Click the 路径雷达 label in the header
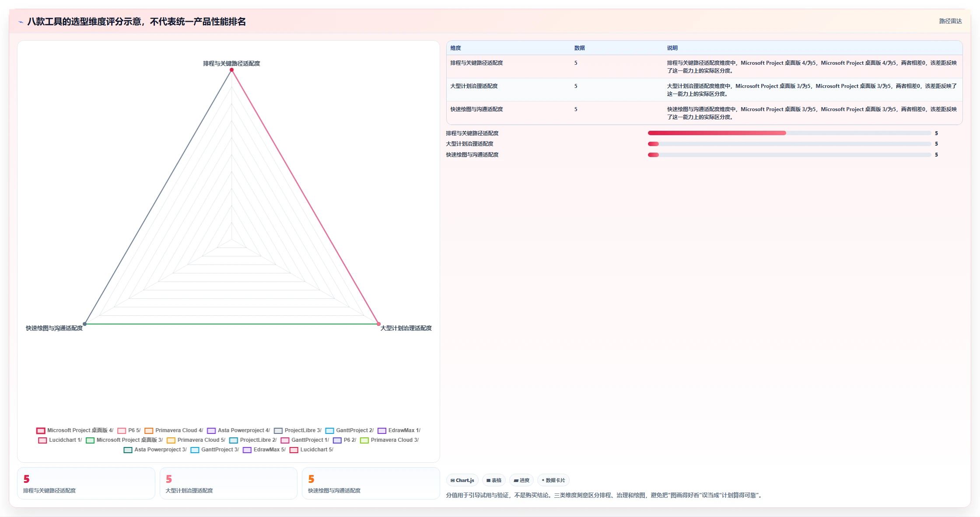 [x=950, y=21]
